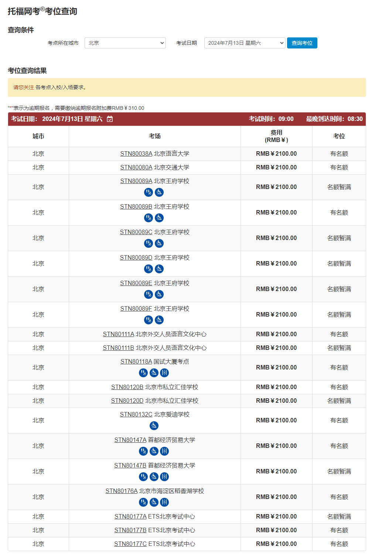Click accessible restroom icon under STN80176A 稻香湖学校
Screen dimensions: 392x557
[143, 502]
